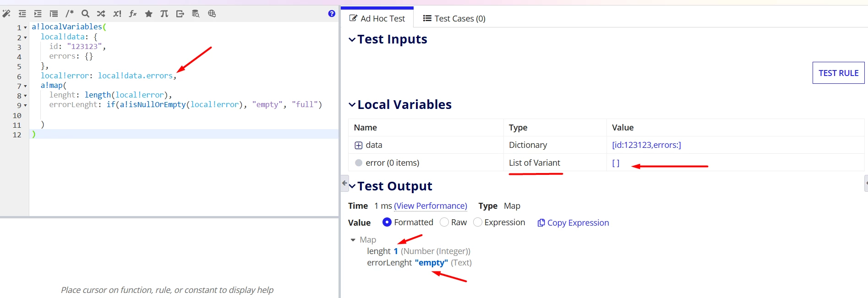Fold code at line 7 arrow
The image size is (868, 298).
pos(25,86)
